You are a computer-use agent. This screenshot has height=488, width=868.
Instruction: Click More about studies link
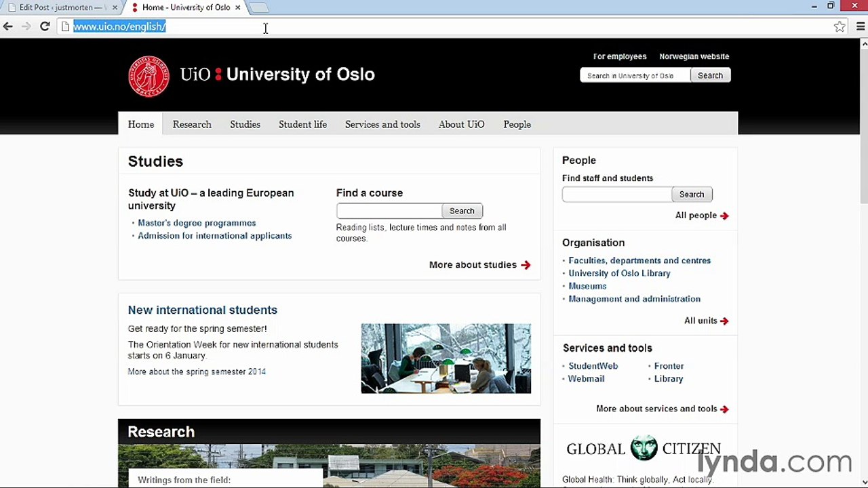point(473,265)
